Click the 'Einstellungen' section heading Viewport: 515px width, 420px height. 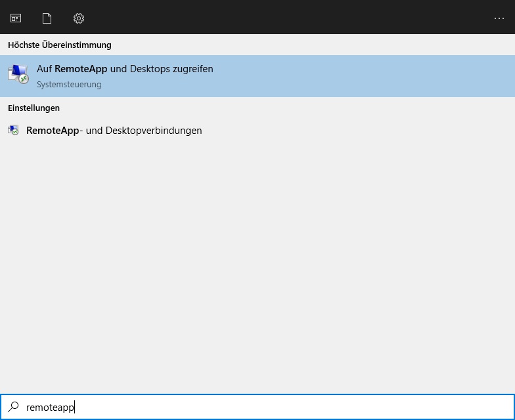click(34, 108)
